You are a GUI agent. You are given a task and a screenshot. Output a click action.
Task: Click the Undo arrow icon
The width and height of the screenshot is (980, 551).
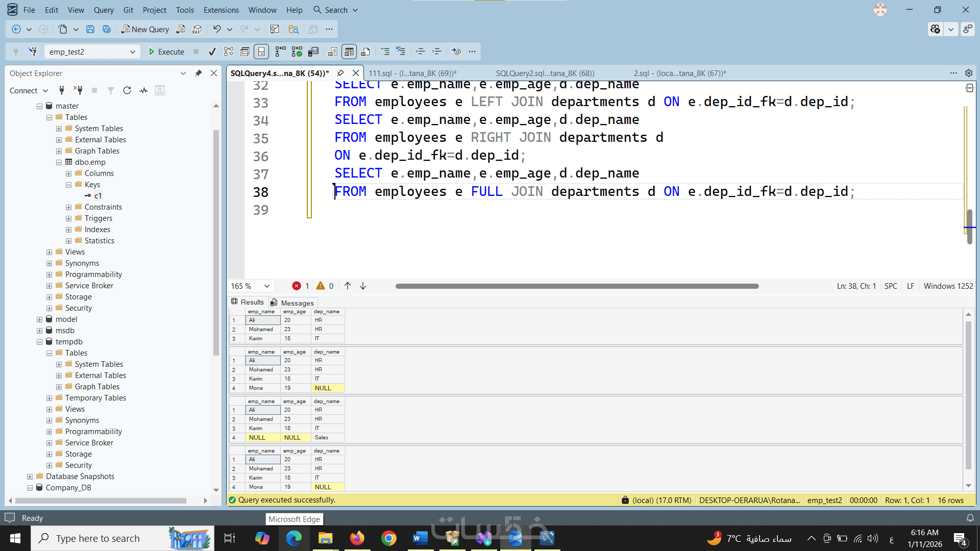[217, 29]
